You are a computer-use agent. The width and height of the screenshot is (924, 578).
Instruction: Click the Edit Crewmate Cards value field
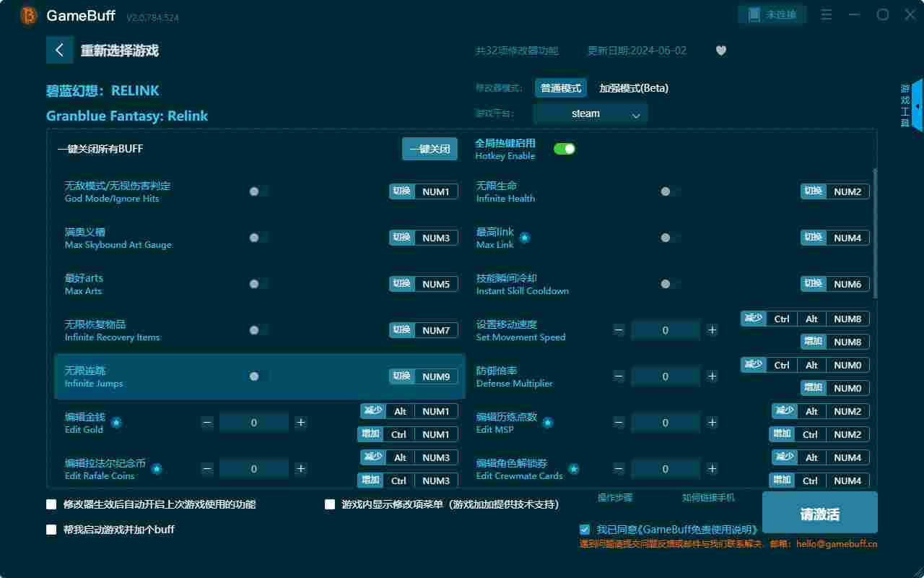click(x=666, y=469)
